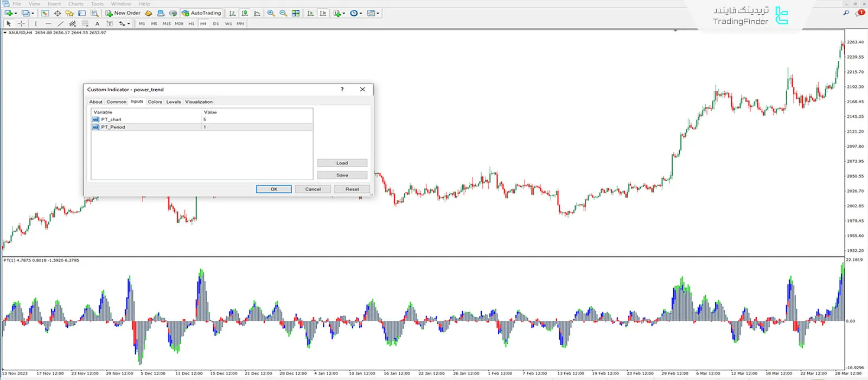Switch to the D1 timeframe

(x=216, y=24)
